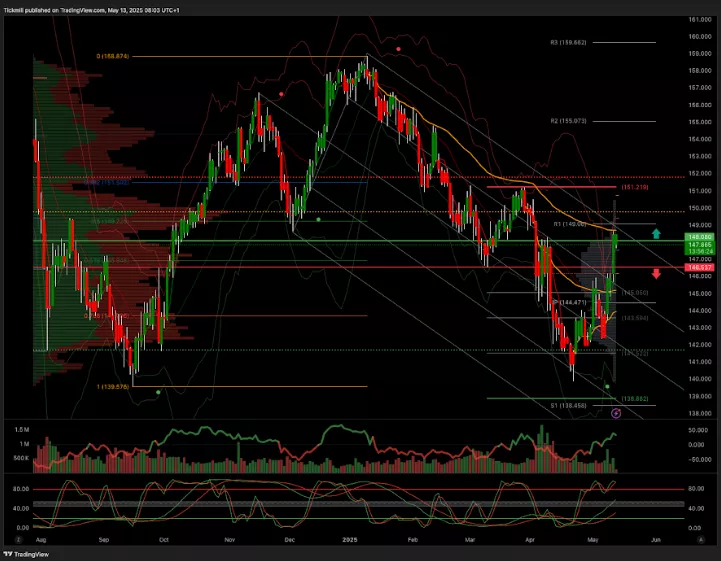Select the red 146.537 price label
Viewport: 721px width, 561px height.
(x=699, y=268)
